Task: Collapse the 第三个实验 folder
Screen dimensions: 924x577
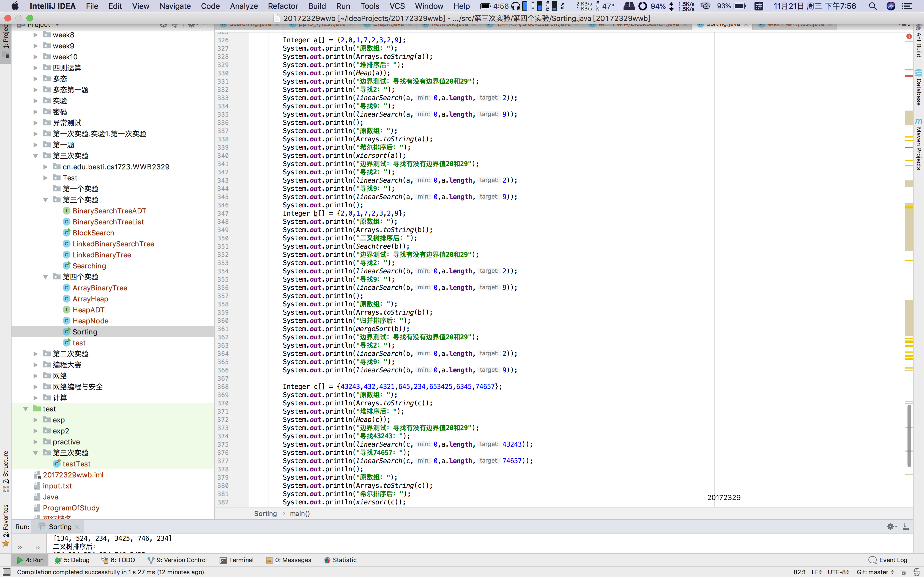Action: point(45,200)
